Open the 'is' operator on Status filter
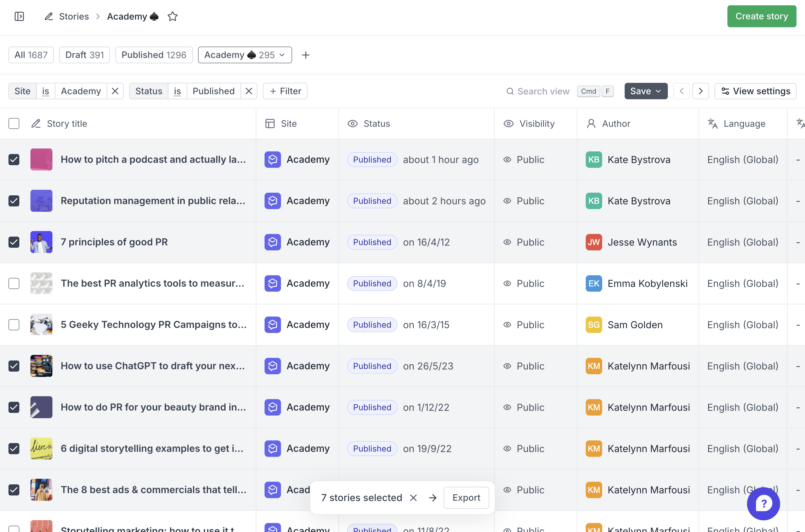 (177, 91)
